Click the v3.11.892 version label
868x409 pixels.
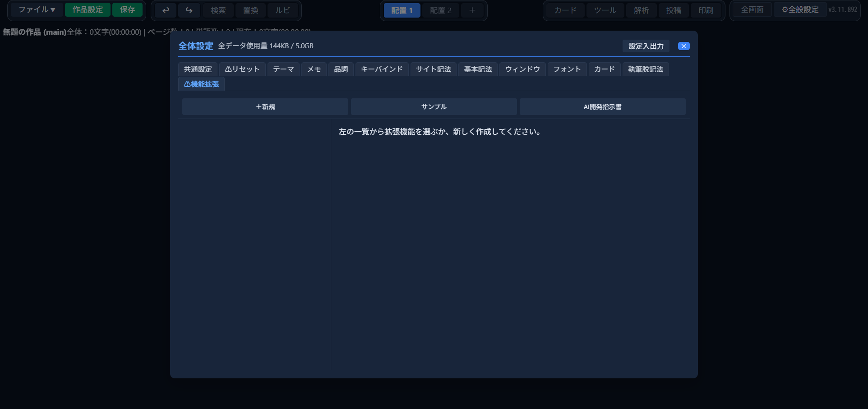pos(843,9)
